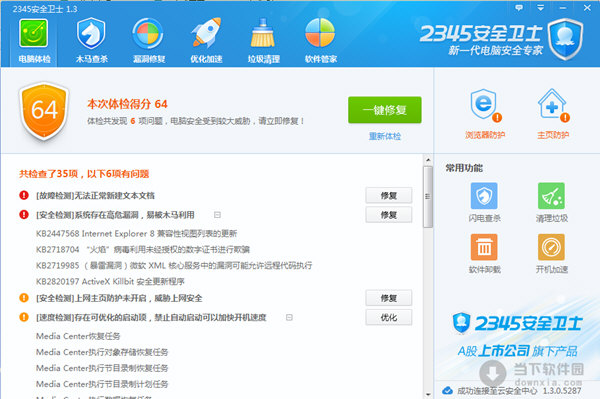Click the results list scrollbar thumb
Viewport: 600px width, 399px height.
click(x=428, y=197)
